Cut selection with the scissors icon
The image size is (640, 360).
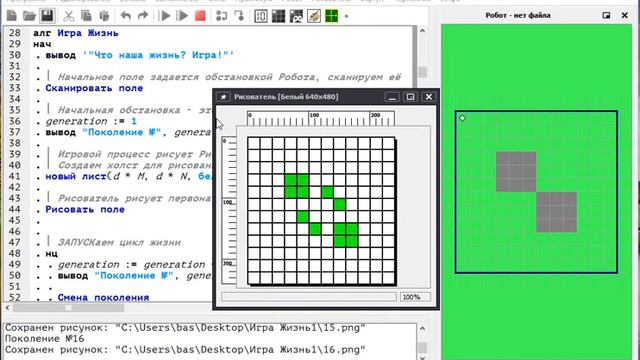(x=68, y=16)
